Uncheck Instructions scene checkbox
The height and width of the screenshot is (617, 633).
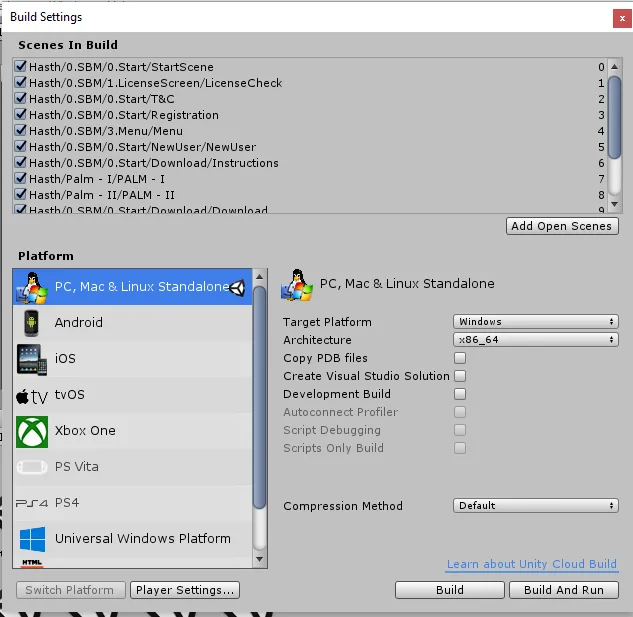point(21,162)
